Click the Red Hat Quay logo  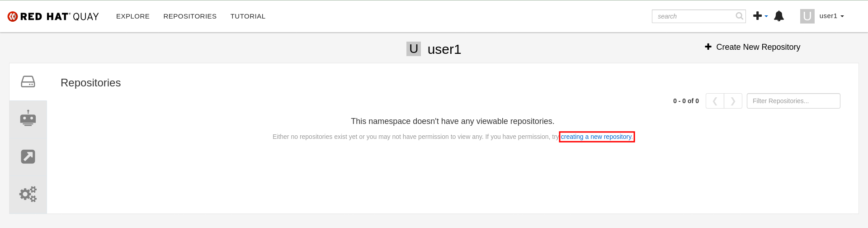click(53, 16)
